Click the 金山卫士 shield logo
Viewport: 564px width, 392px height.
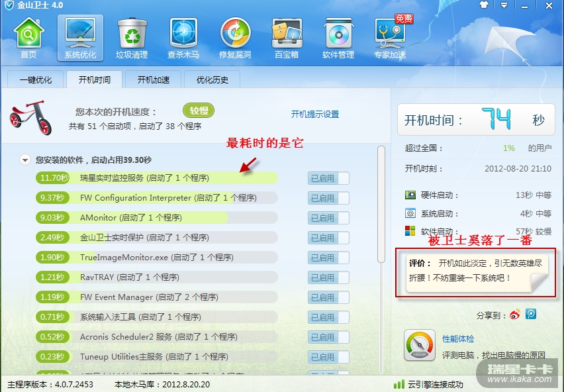point(9,5)
